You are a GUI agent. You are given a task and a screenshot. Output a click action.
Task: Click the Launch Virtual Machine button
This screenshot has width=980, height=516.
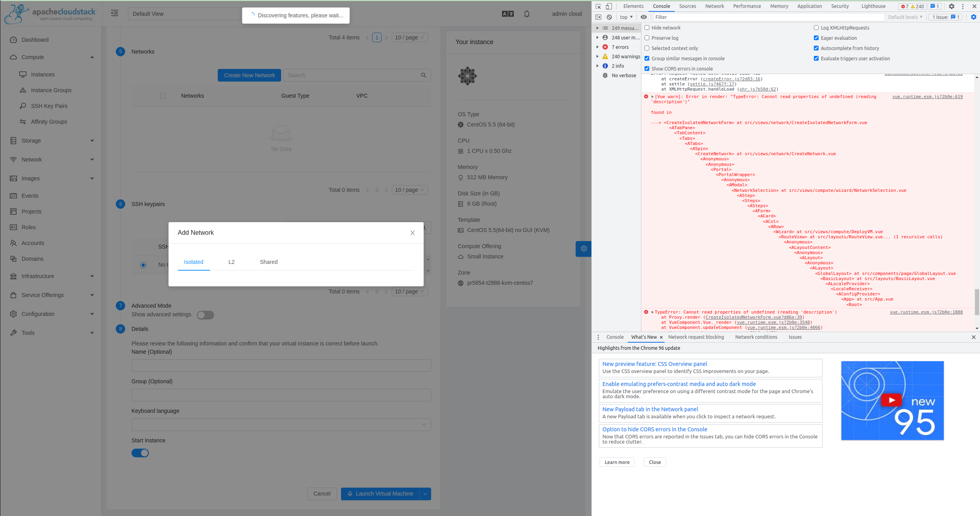point(380,494)
